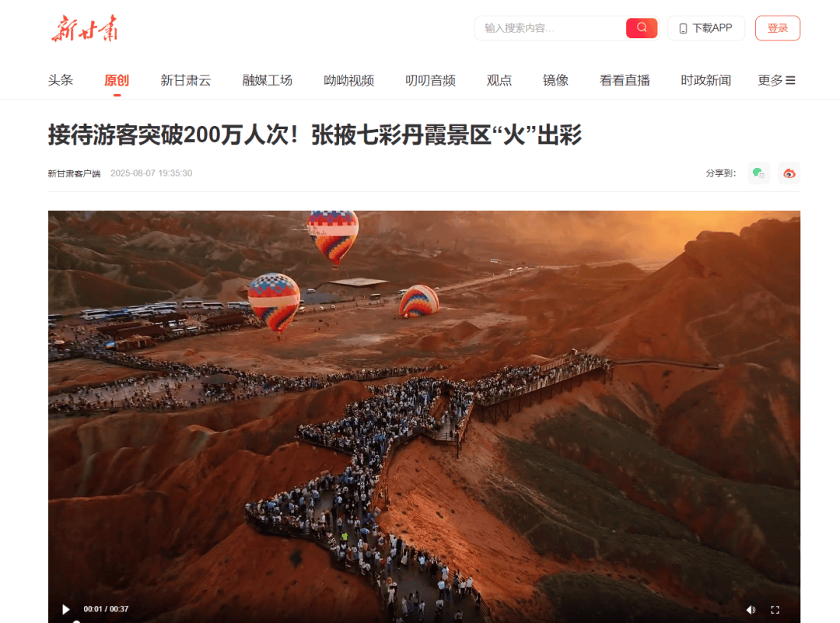840x623 pixels.
Task: Go to 呦呦视频 section
Action: [x=348, y=80]
